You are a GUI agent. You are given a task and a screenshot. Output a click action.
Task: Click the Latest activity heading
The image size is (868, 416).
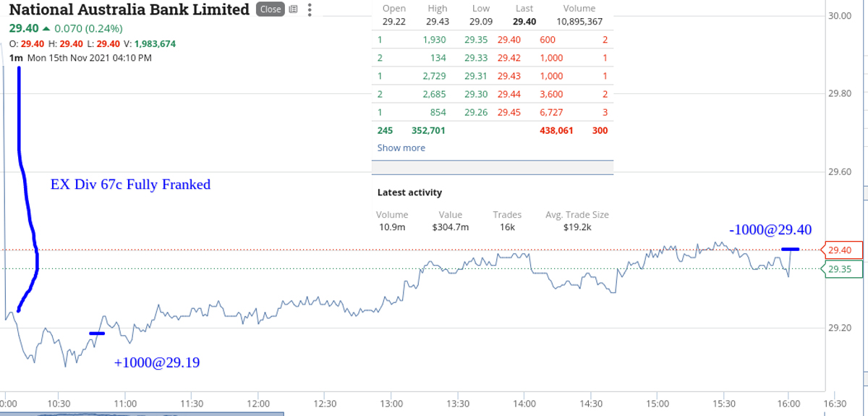pyautogui.click(x=409, y=192)
